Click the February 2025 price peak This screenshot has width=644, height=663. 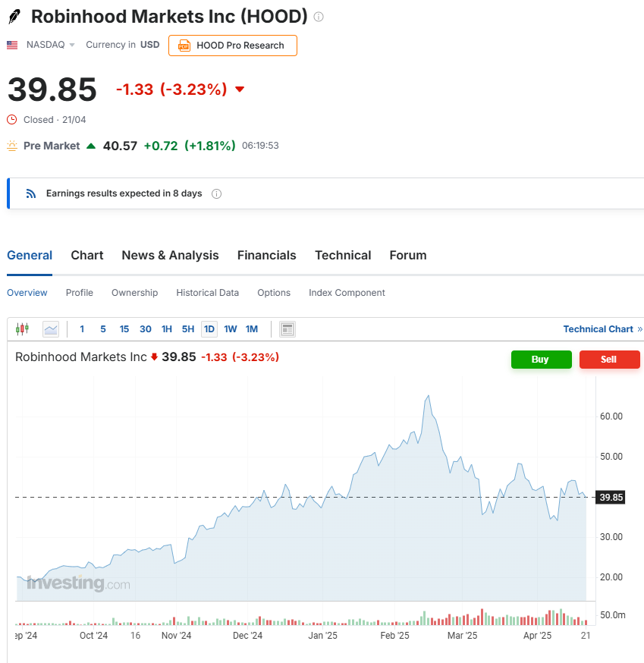429,396
